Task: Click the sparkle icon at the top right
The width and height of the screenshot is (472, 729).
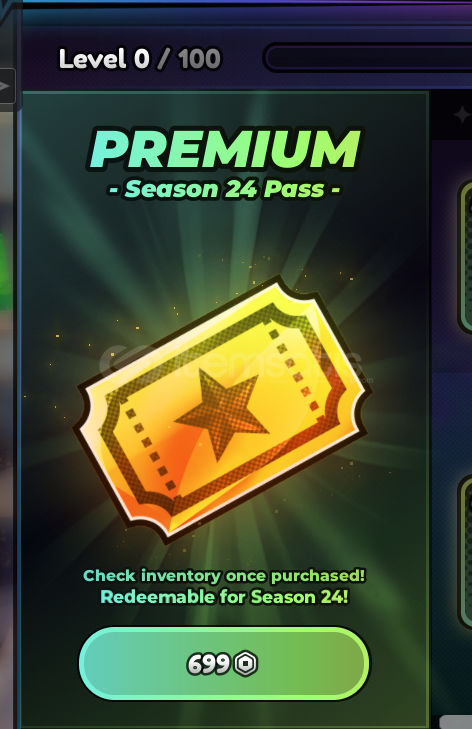Action: 462,114
